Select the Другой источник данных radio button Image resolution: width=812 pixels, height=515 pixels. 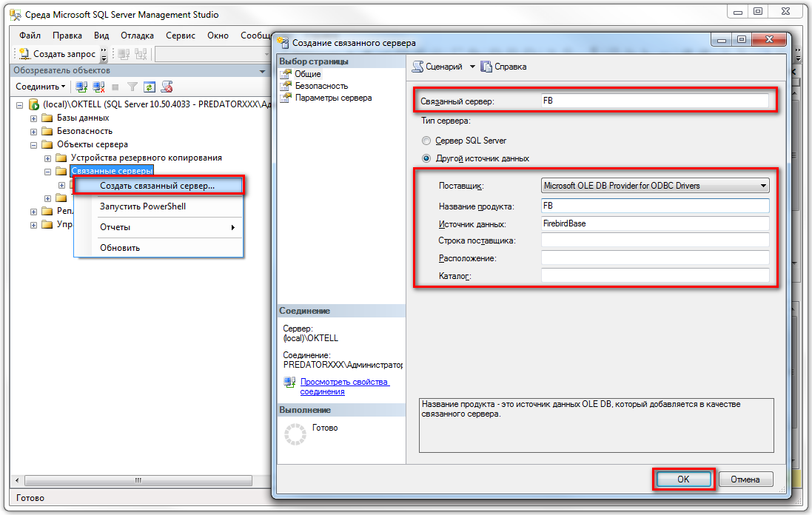click(426, 158)
